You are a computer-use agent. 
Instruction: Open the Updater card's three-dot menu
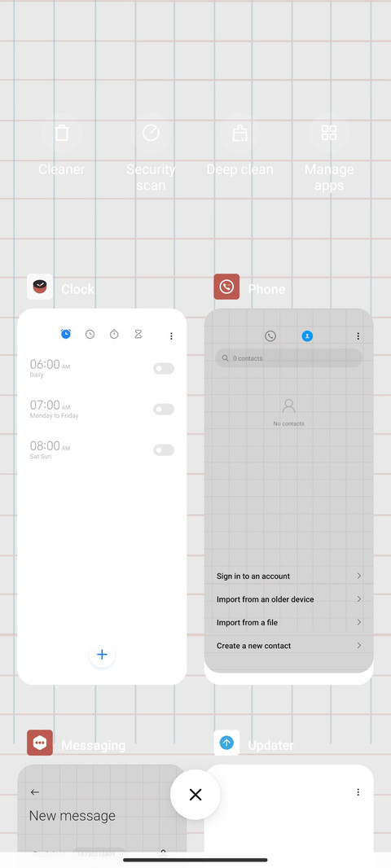click(358, 792)
